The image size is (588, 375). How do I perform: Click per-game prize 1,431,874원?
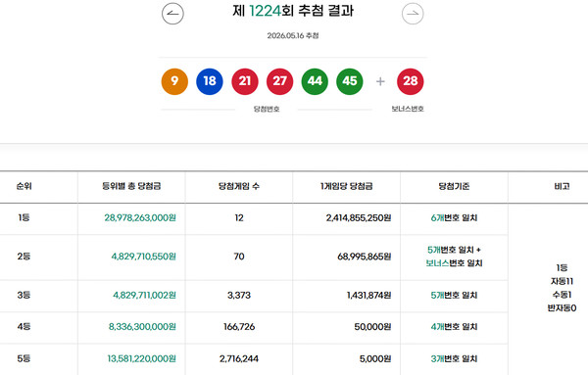pyautogui.click(x=369, y=295)
